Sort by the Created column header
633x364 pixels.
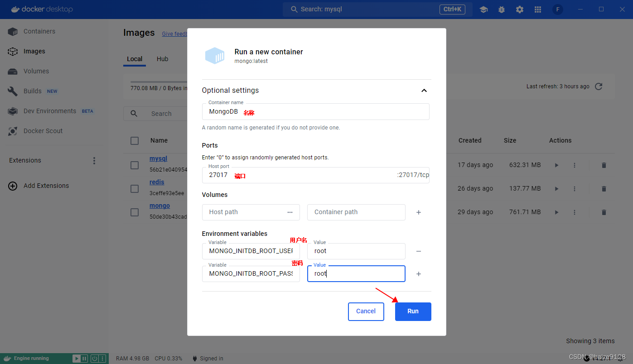[x=470, y=141]
